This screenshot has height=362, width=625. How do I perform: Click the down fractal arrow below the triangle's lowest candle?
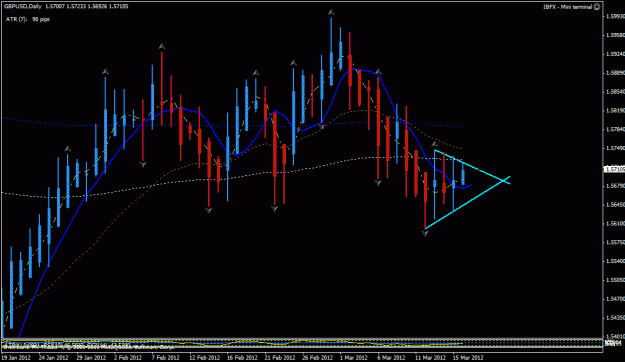pyautogui.click(x=425, y=233)
